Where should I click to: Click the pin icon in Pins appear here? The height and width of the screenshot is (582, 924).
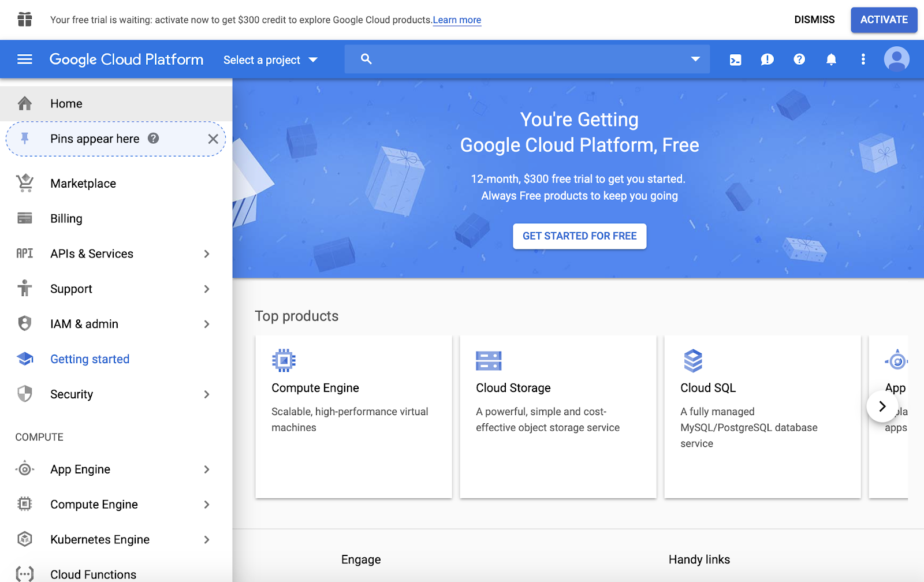pyautogui.click(x=25, y=139)
